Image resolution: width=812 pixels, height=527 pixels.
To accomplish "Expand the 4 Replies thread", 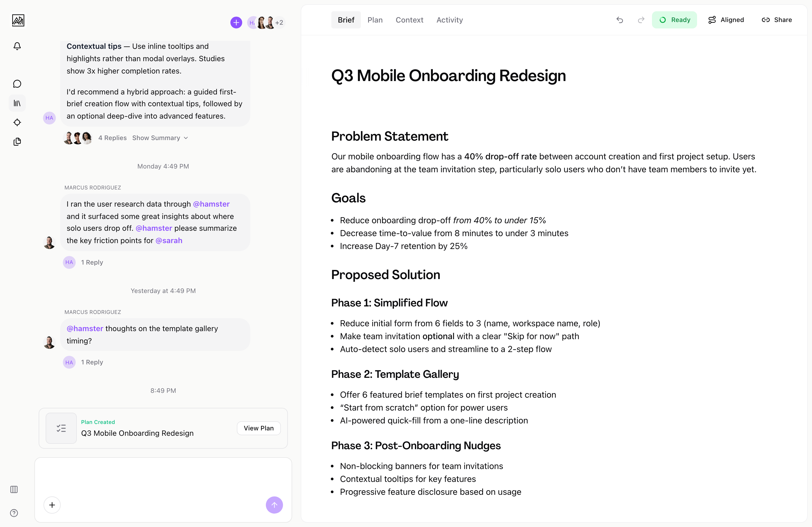I will 112,138.
